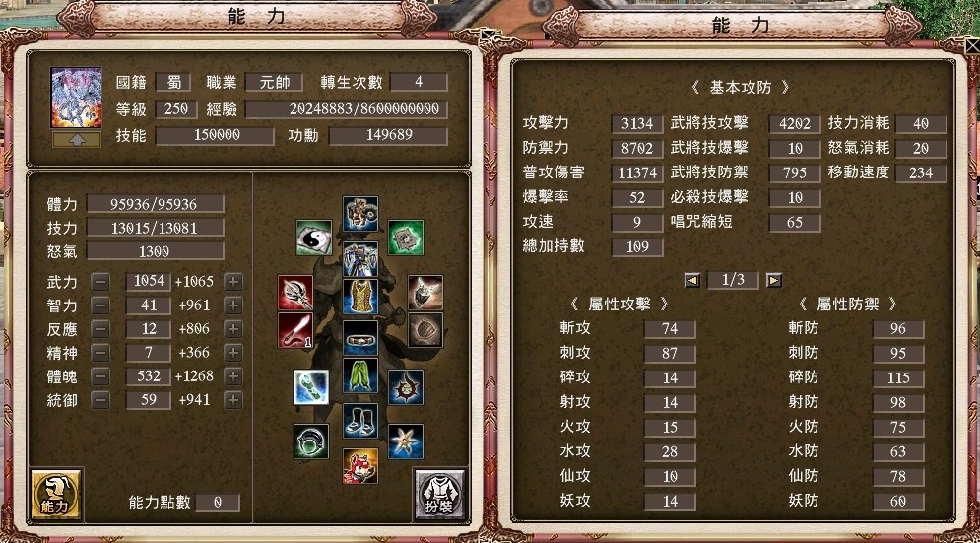Click the character portrait thumbnail
Image resolution: width=980 pixels, height=543 pixels.
pos(76,98)
